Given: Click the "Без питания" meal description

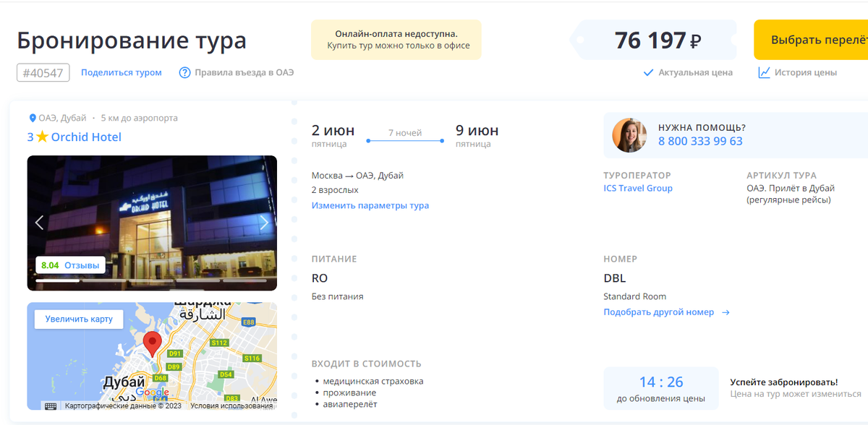Looking at the screenshot, I should [338, 296].
